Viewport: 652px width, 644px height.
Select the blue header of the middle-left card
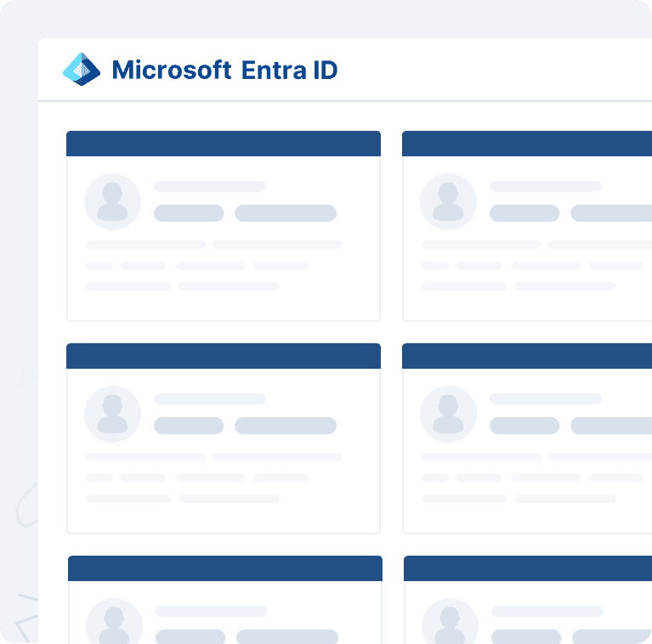click(223, 356)
